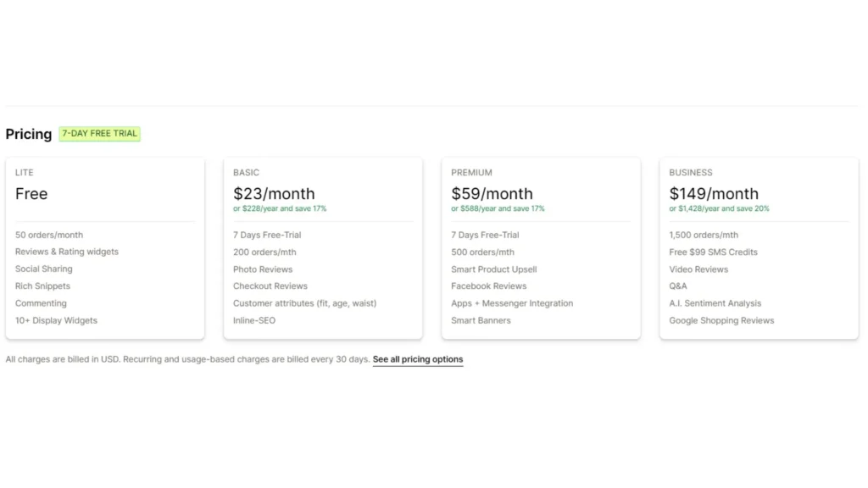Screen dimensions: 868x488
Task: Select the BUSINESS plan label
Action: (691, 173)
